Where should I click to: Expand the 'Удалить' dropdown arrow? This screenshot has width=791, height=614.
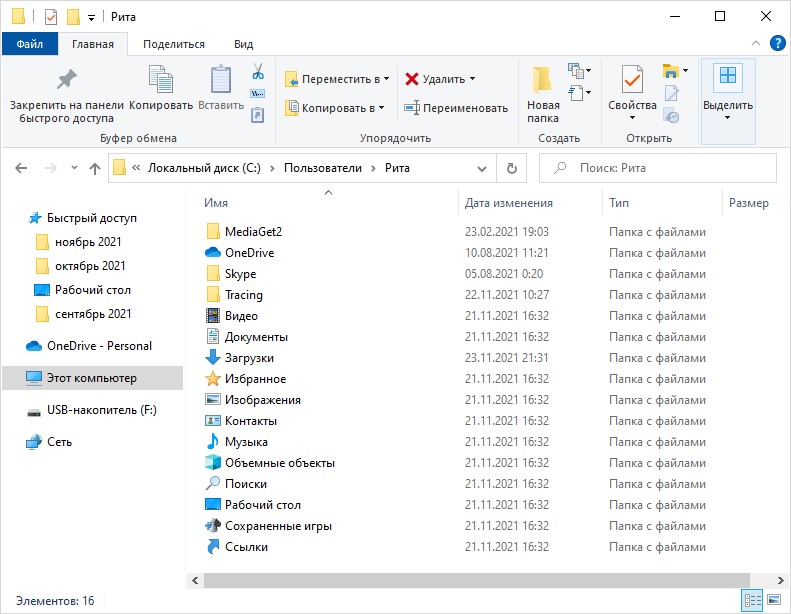473,79
